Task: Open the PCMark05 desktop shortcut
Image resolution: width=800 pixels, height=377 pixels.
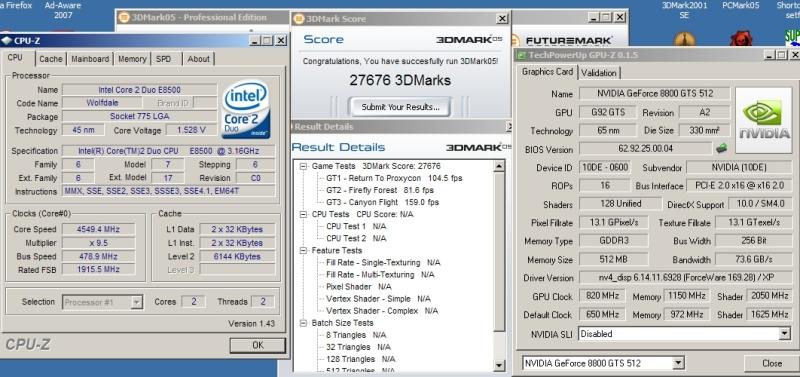Action: coord(740,24)
